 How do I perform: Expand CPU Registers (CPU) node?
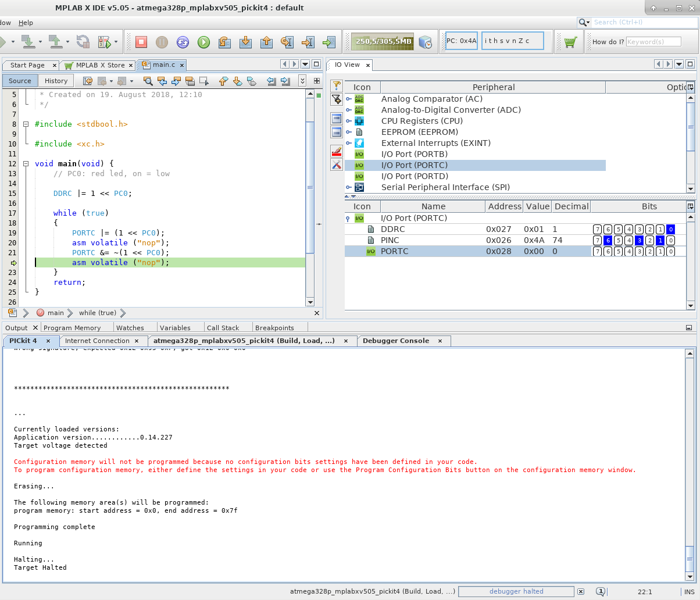point(349,121)
